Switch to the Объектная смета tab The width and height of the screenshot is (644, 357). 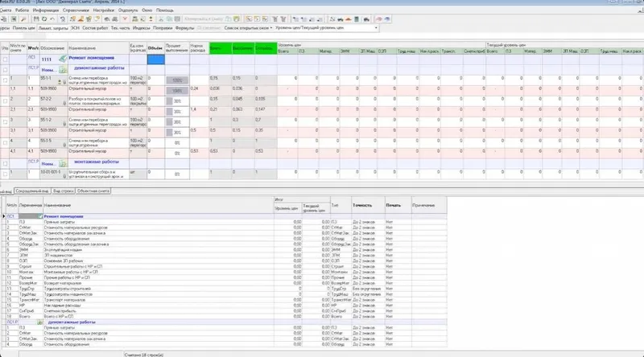pyautogui.click(x=93, y=191)
